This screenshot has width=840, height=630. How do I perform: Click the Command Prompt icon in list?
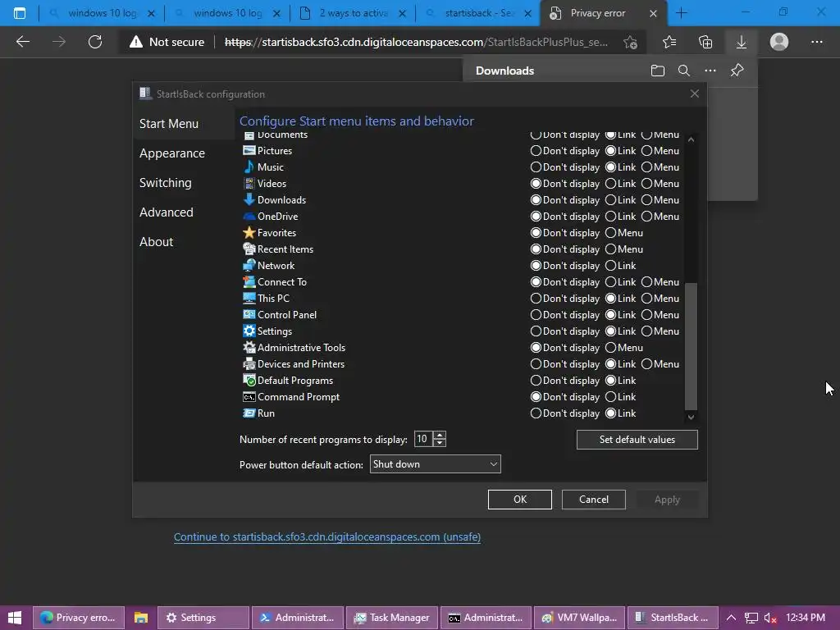tap(249, 397)
